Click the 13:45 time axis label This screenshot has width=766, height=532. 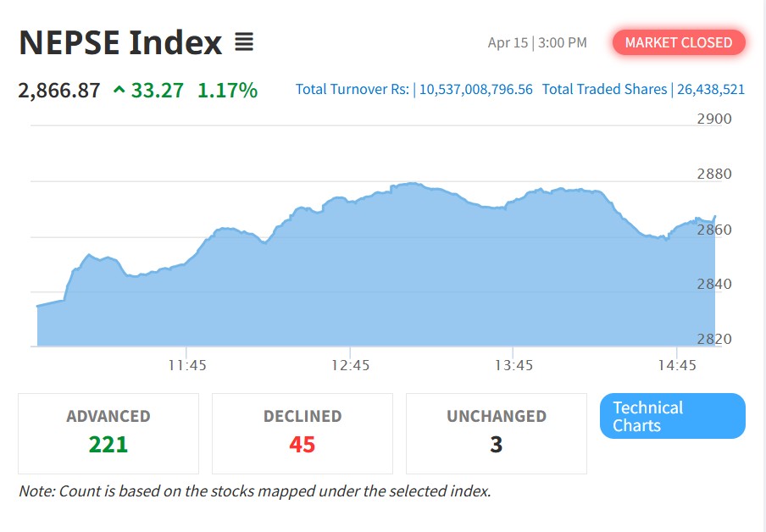pyautogui.click(x=514, y=365)
